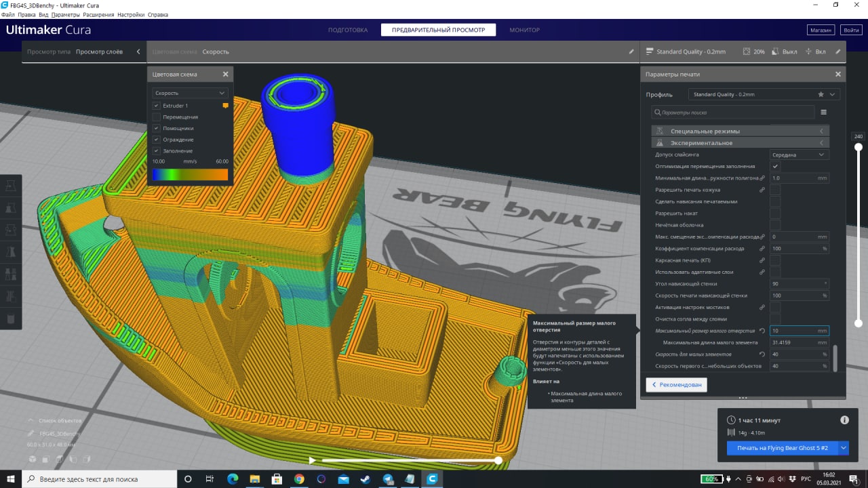
Task: Open the Скорость color scheme dropdown
Action: pos(190,93)
